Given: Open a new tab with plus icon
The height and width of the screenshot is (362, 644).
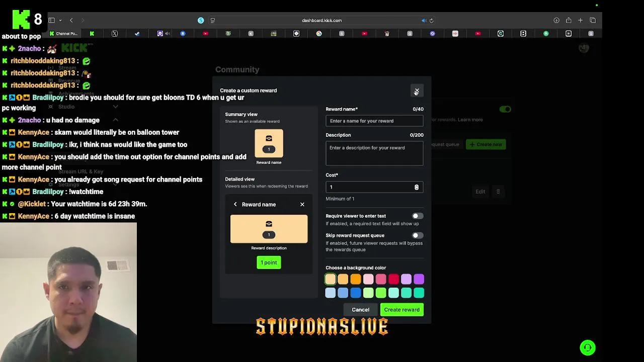Looking at the screenshot, I should pos(581,21).
